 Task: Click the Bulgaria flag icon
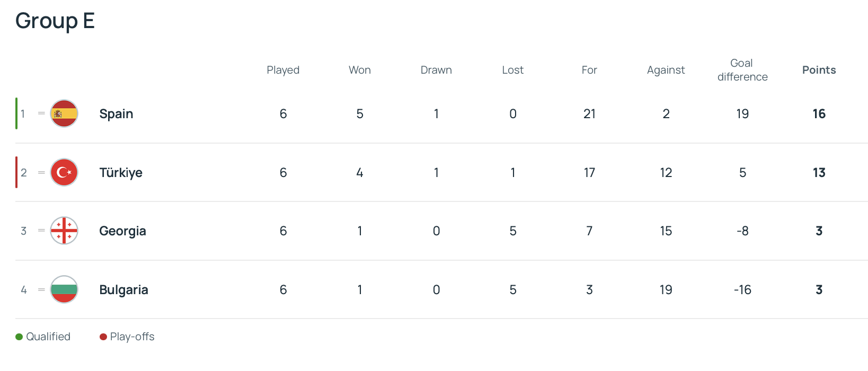[x=64, y=289]
